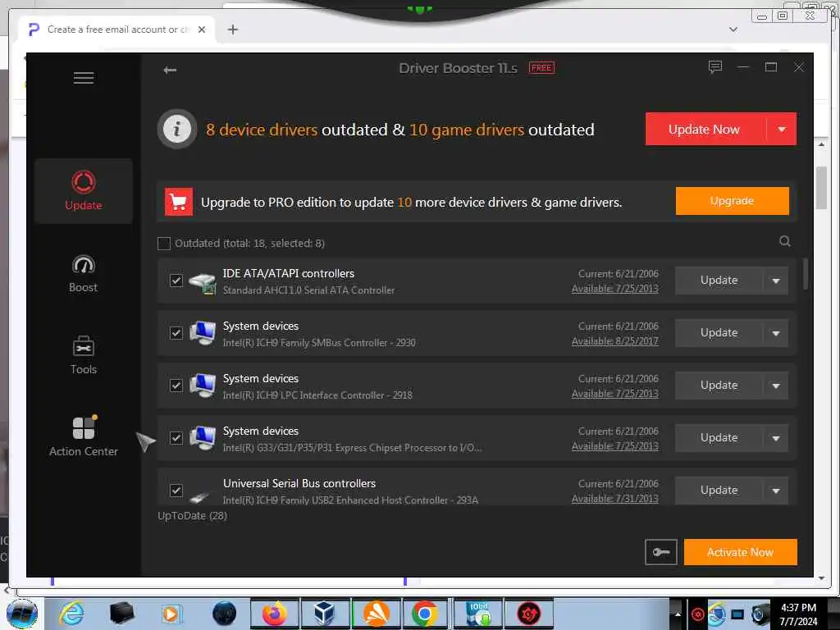Open the Update Now dropdown arrow
840x630 pixels.
(782, 129)
